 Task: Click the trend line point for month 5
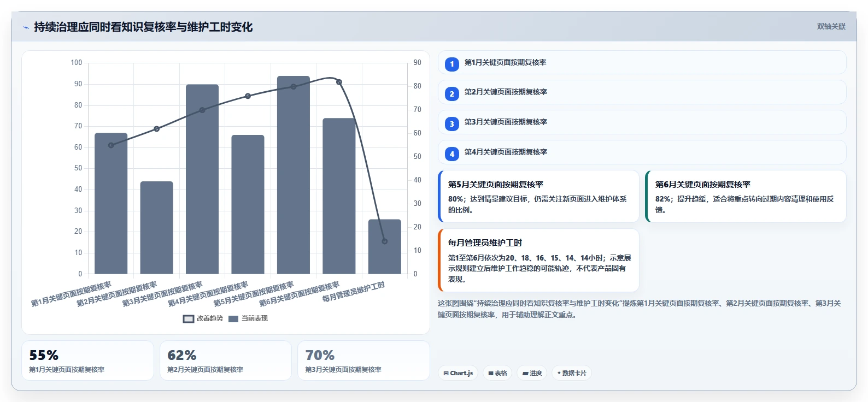click(294, 87)
